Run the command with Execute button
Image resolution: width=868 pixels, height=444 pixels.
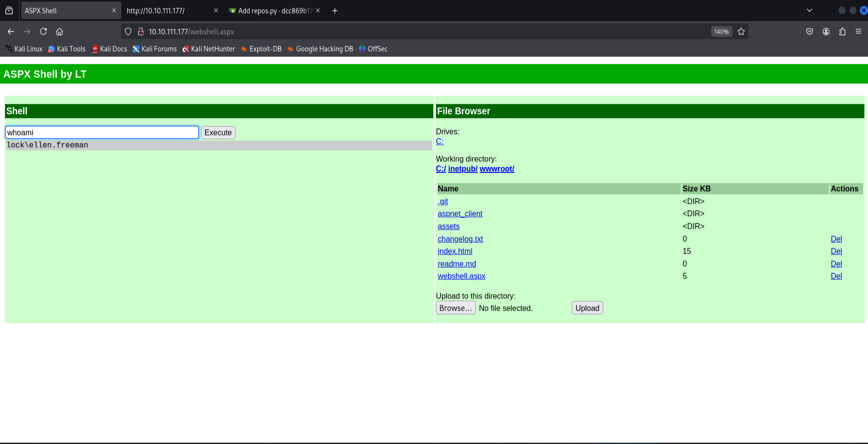[218, 133]
